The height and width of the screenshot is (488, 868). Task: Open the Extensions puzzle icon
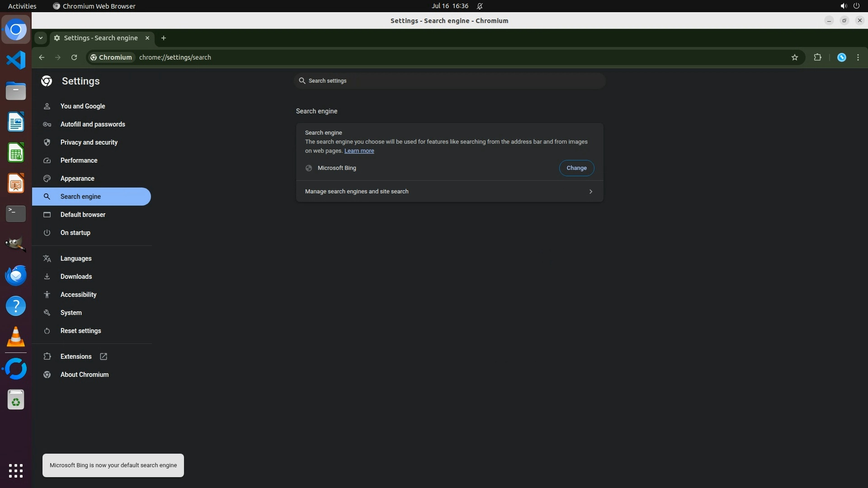tap(817, 57)
